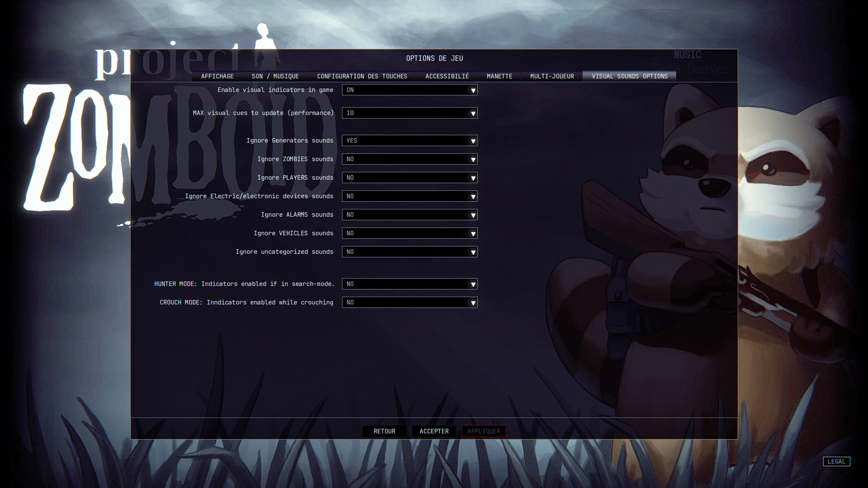The image size is (868, 488).
Task: Open the MANETTE tab
Action: (x=499, y=76)
